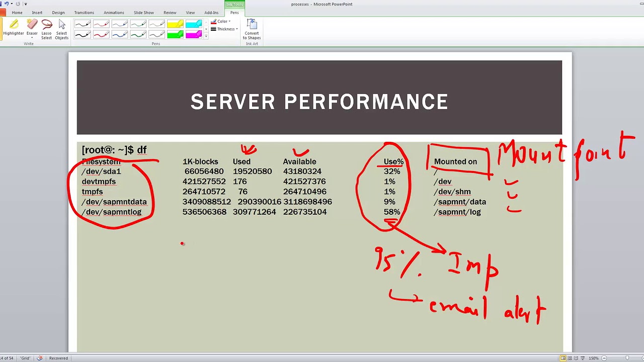Pick the thick blue pen
The height and width of the screenshot is (362, 644).
pyautogui.click(x=120, y=34)
